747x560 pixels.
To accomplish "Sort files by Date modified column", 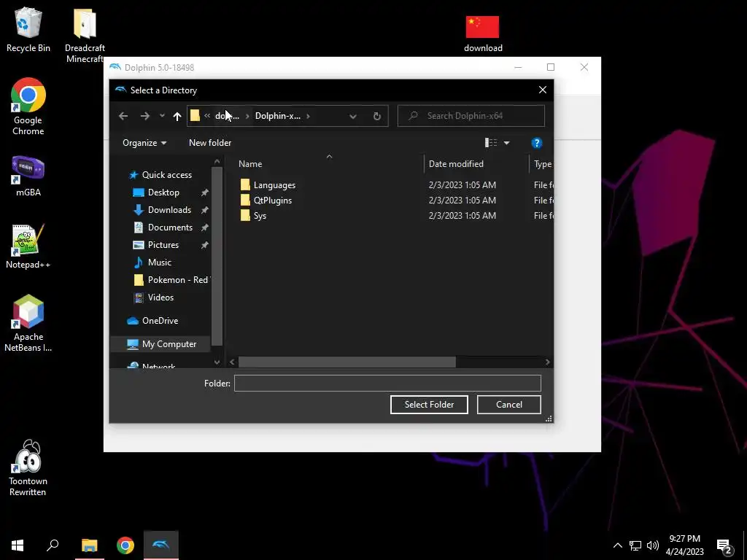I will click(x=456, y=164).
